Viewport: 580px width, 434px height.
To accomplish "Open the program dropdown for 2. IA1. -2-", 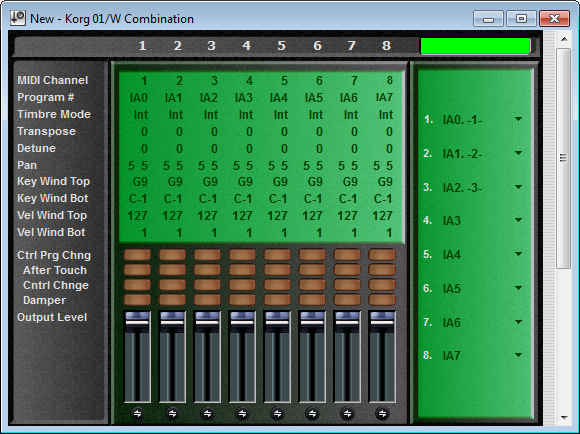I will (x=518, y=153).
